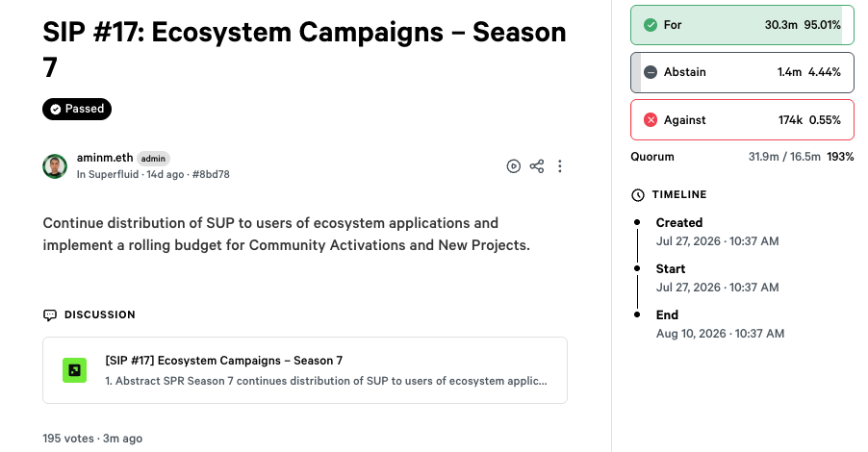Viewport: 868px width, 452px height.
Task: Click the play audio icon
Action: click(513, 166)
